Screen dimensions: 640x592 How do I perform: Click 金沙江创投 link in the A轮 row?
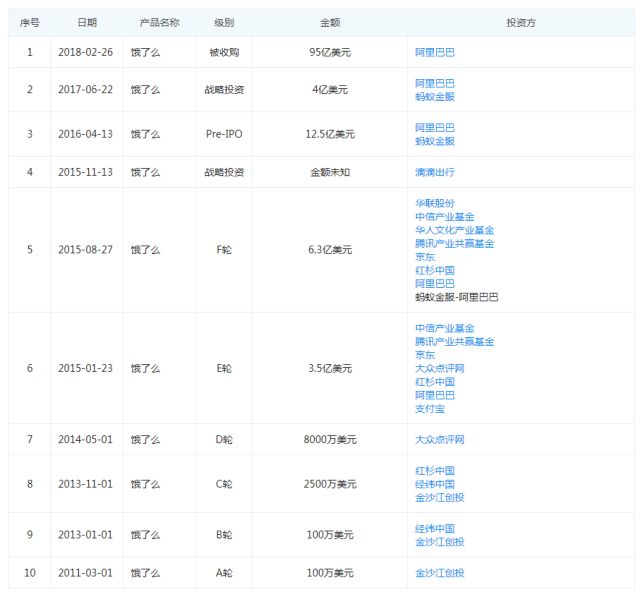tap(440, 573)
